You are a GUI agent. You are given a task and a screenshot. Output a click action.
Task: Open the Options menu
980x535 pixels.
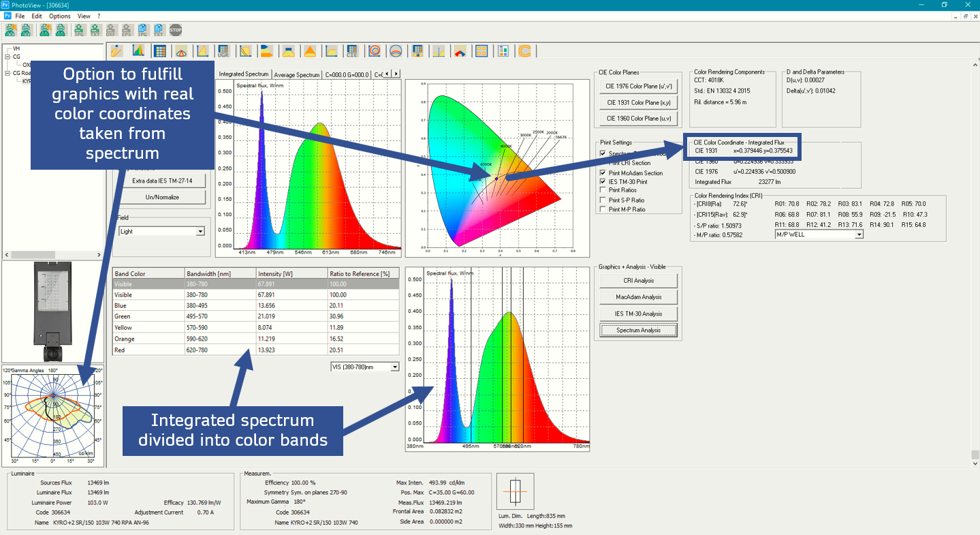(x=60, y=16)
